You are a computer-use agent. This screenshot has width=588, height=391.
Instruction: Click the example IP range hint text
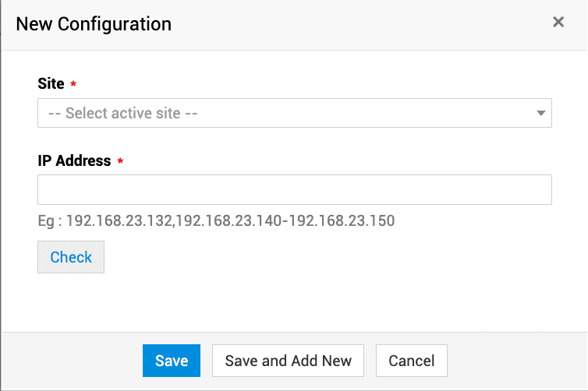216,221
